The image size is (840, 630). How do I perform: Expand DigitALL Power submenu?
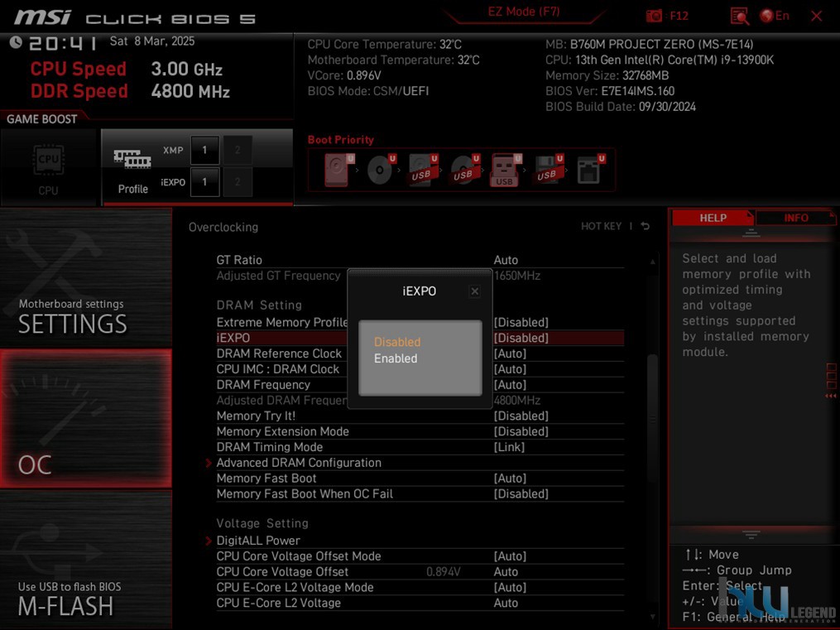[x=257, y=541]
